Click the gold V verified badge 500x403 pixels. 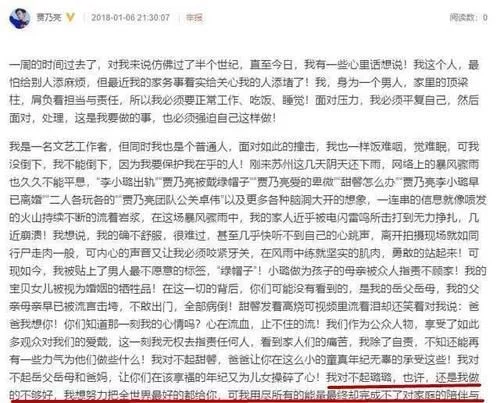(x=70, y=17)
